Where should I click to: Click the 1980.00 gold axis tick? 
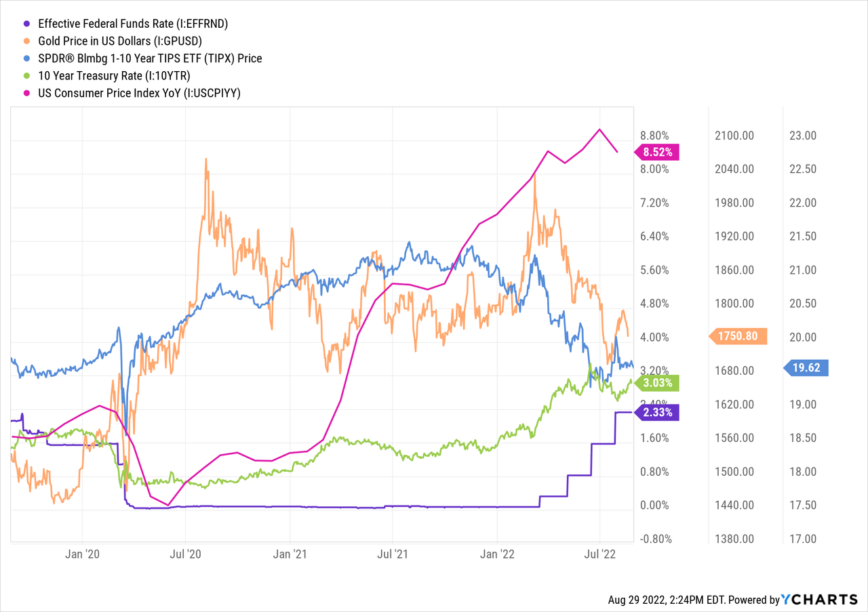pyautogui.click(x=734, y=203)
